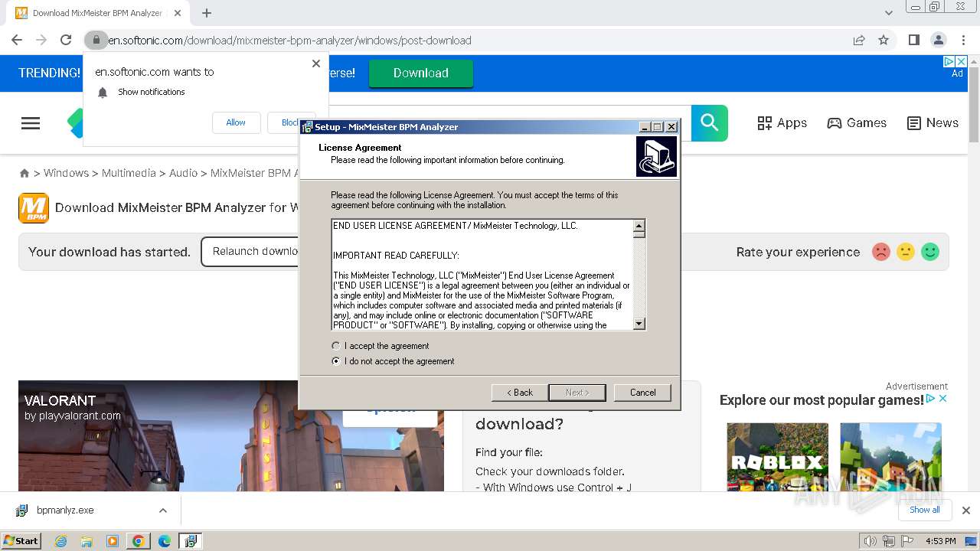The image size is (980, 551).
Task: Click the Relaunch download button
Action: tap(250, 252)
